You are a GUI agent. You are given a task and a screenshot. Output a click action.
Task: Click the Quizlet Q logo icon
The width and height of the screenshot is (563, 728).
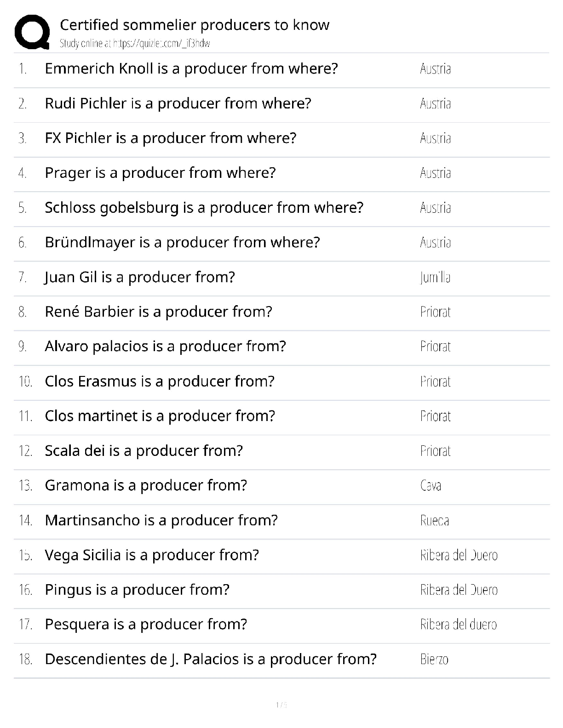pos(32,31)
